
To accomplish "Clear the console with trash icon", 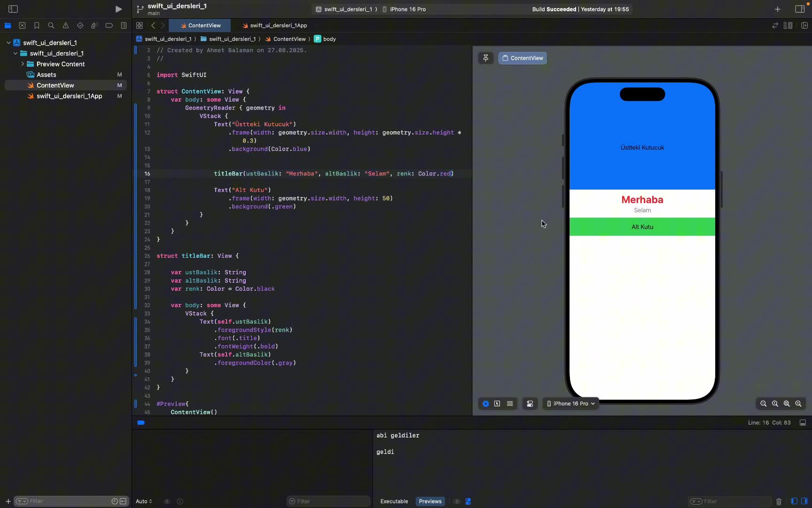I will tap(779, 501).
